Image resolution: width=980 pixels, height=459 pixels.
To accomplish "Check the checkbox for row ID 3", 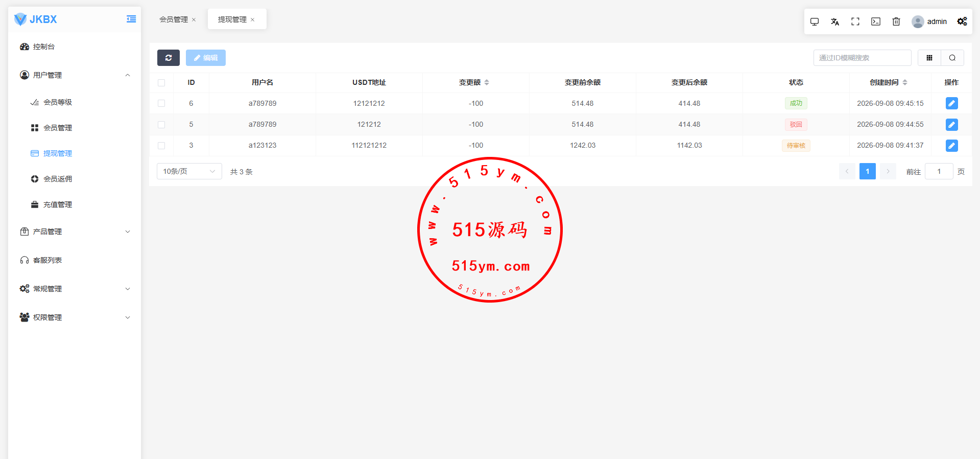I will (161, 145).
